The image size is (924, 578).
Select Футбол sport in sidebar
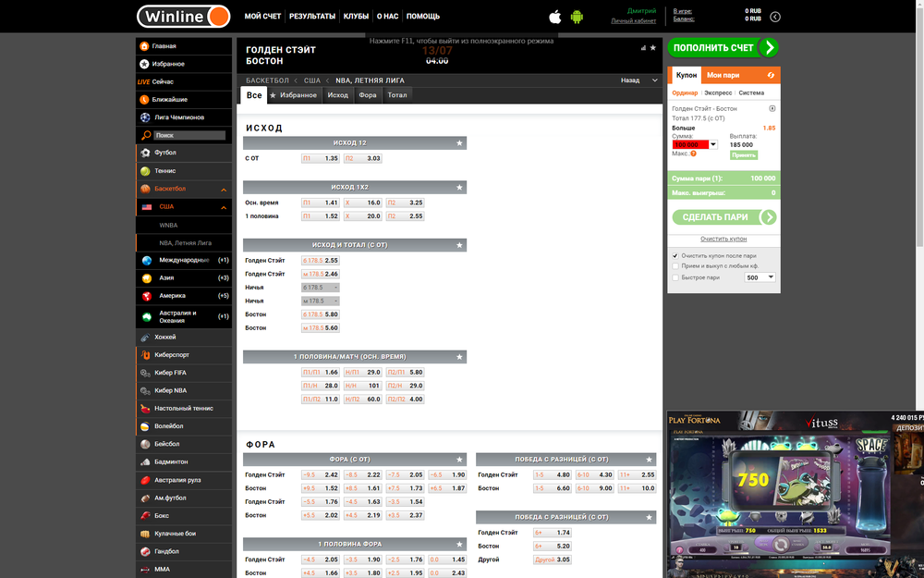(x=184, y=153)
